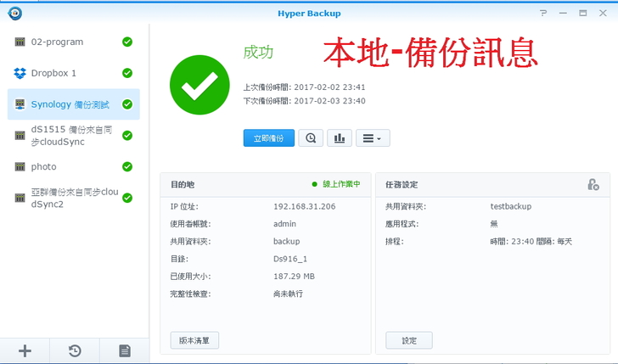This screenshot has width=618, height=364.
Task: Click the large green success checkmark
Action: pos(199,85)
